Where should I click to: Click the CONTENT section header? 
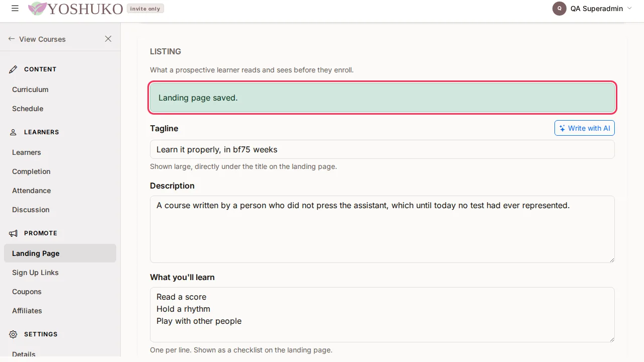point(40,69)
